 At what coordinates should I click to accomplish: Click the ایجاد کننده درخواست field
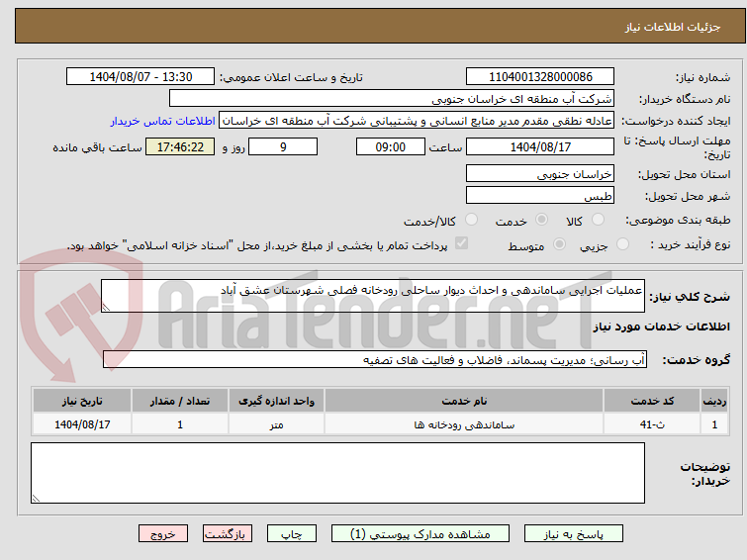[417, 121]
